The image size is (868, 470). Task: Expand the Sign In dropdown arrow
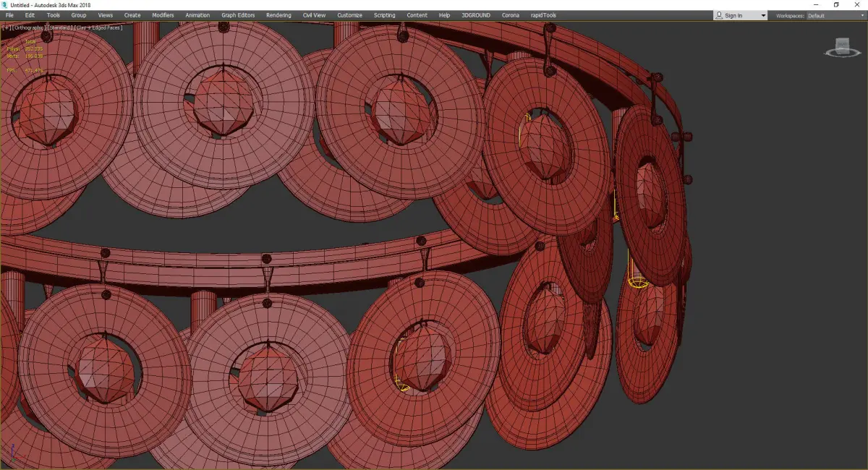point(763,15)
